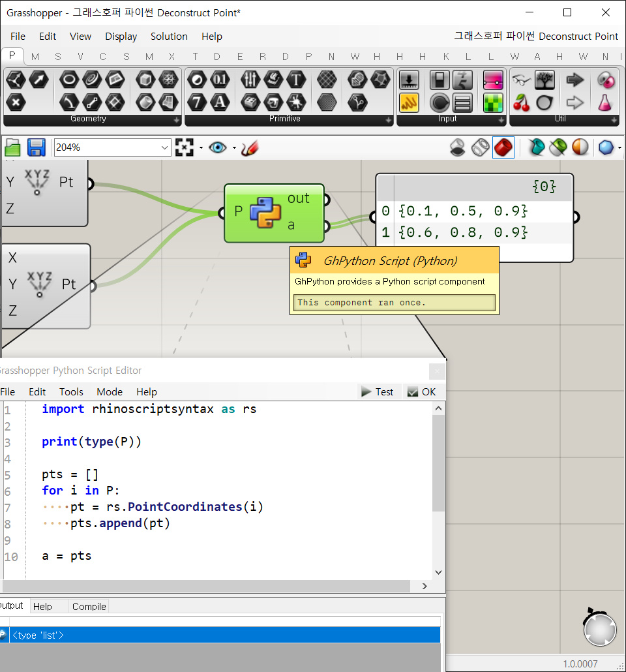
Task: Open the dropdown arrow beside the eye icon
Action: point(234,148)
